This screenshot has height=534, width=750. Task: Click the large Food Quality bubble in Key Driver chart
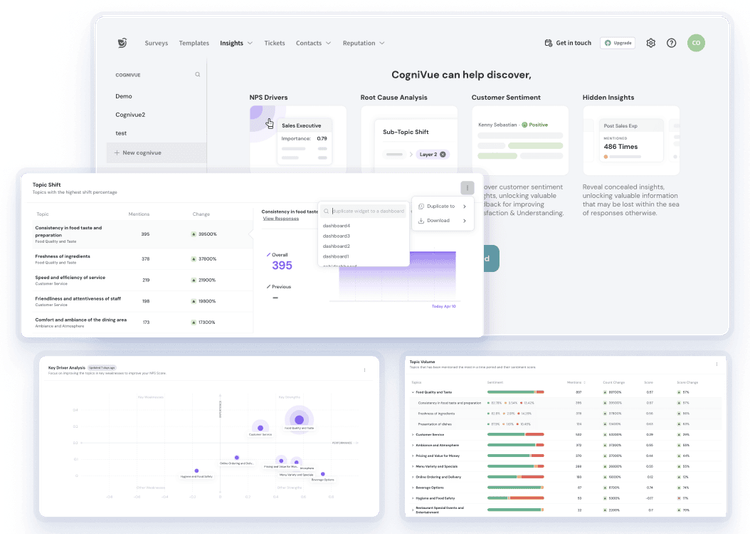tap(299, 420)
